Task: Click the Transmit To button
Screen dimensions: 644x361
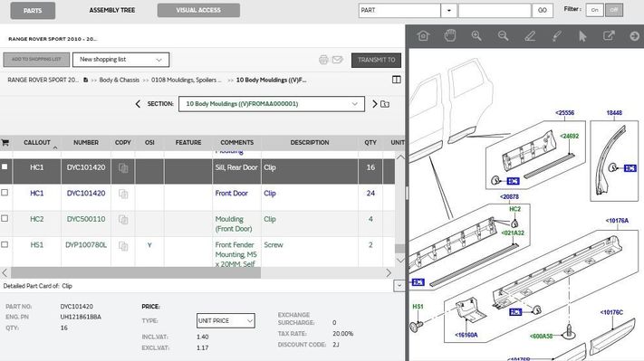Action: [x=376, y=60]
